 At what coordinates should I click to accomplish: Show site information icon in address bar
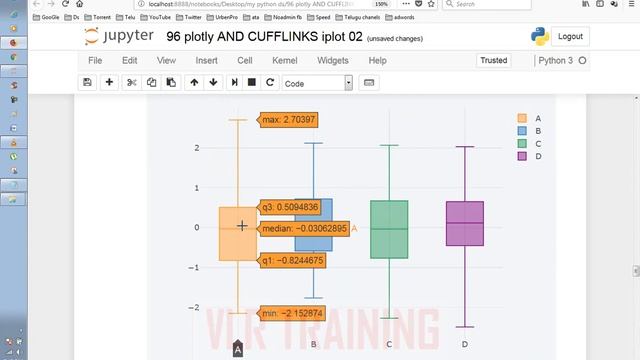click(x=141, y=4)
